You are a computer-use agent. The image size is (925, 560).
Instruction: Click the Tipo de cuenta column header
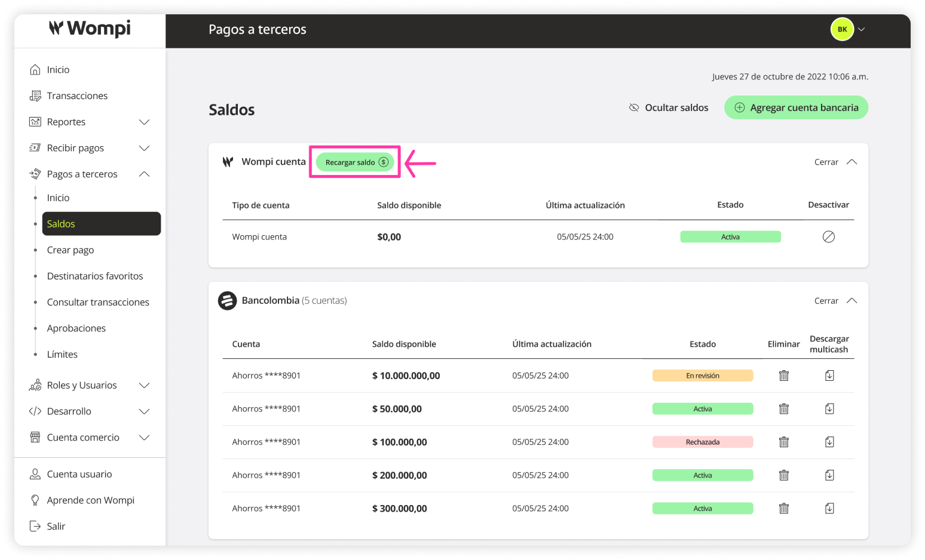261,205
